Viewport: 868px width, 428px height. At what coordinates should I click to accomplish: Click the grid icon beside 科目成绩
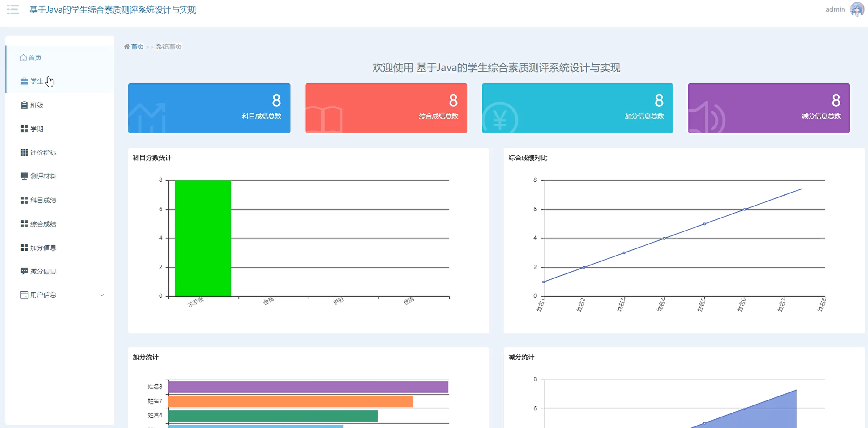click(x=24, y=200)
